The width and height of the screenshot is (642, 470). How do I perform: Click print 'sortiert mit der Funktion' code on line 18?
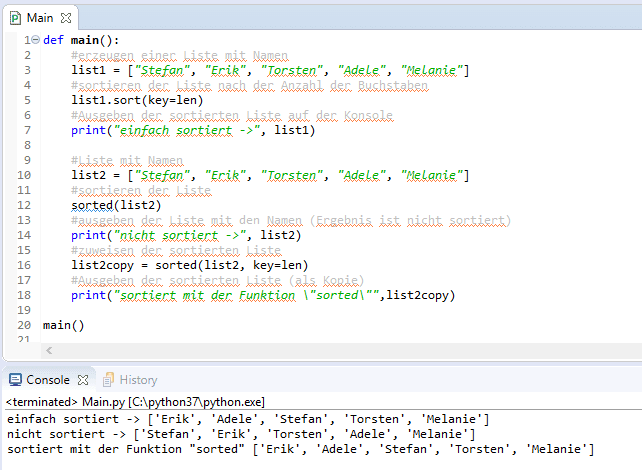[263, 295]
